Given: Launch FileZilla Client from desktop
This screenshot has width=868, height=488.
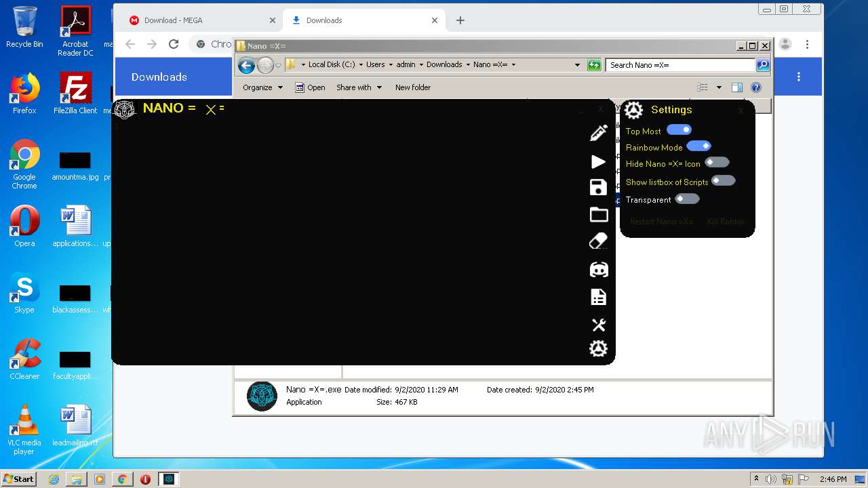Looking at the screenshot, I should pos(75,94).
